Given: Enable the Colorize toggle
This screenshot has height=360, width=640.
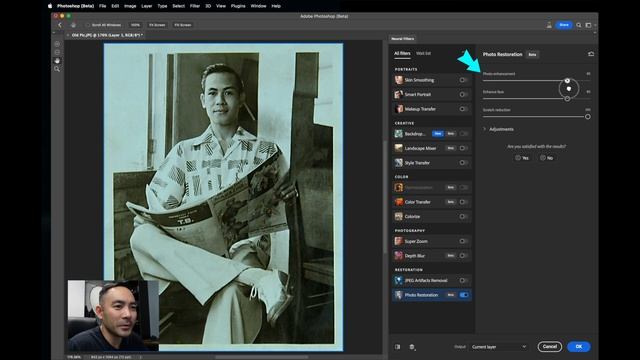Looking at the screenshot, I should 463,216.
